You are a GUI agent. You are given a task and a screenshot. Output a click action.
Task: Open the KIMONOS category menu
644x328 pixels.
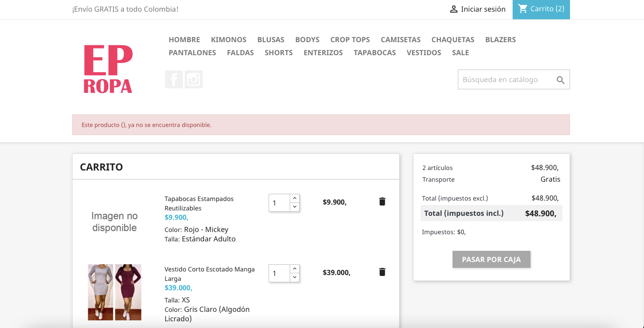pos(229,39)
